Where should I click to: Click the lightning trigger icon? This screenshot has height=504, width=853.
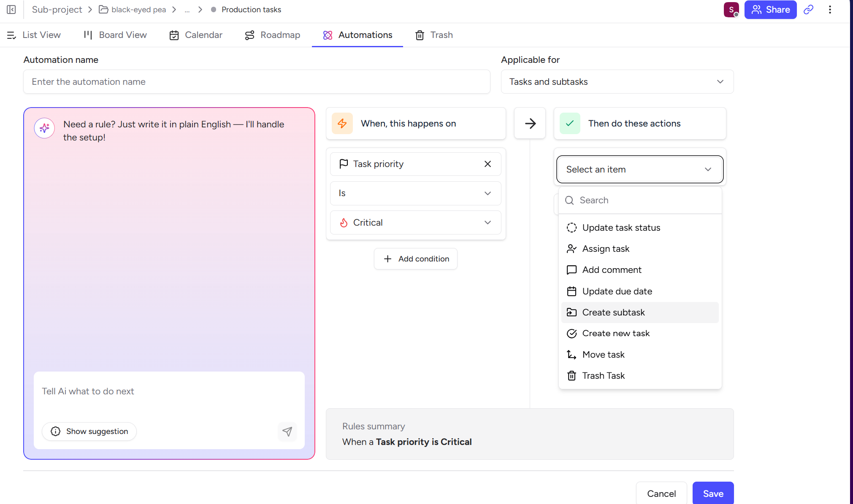click(342, 124)
